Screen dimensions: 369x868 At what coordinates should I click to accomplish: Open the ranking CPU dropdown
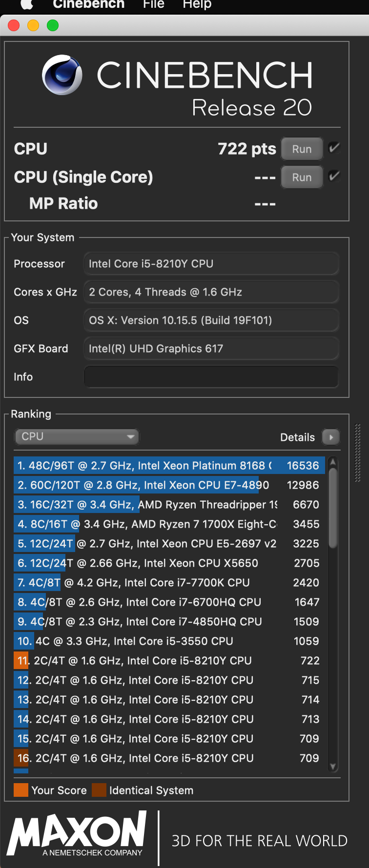click(77, 436)
